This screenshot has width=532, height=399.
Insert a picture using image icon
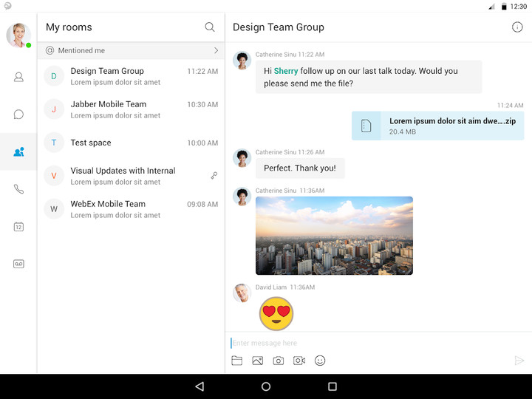257,361
